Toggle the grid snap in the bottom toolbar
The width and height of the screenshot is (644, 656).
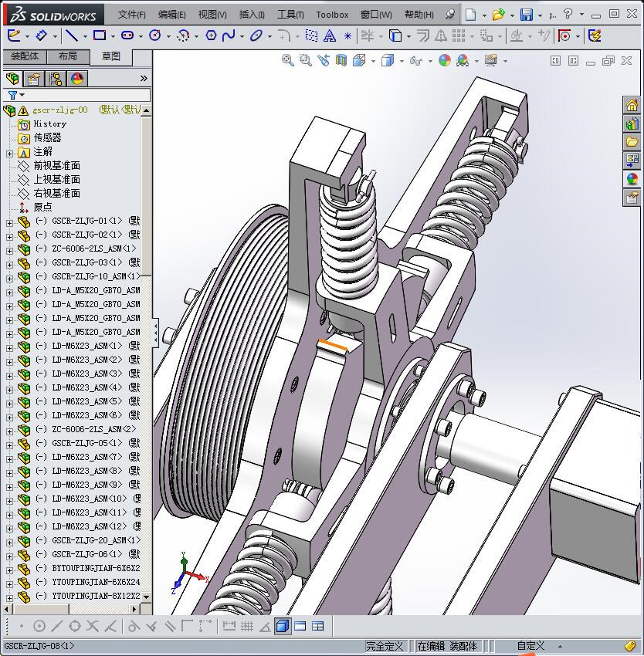pos(246,627)
